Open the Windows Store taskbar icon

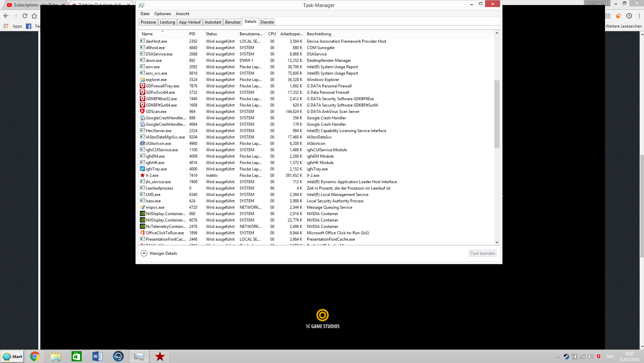[x=77, y=356]
